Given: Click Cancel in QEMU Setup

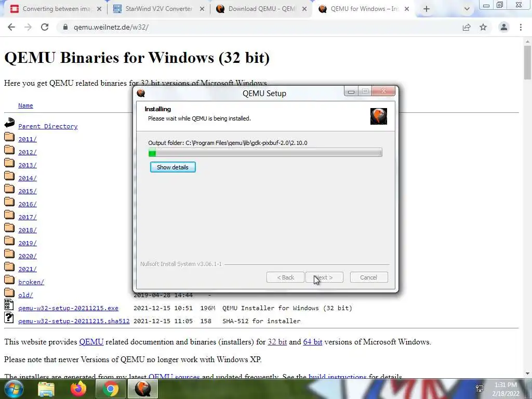Looking at the screenshot, I should tap(368, 277).
